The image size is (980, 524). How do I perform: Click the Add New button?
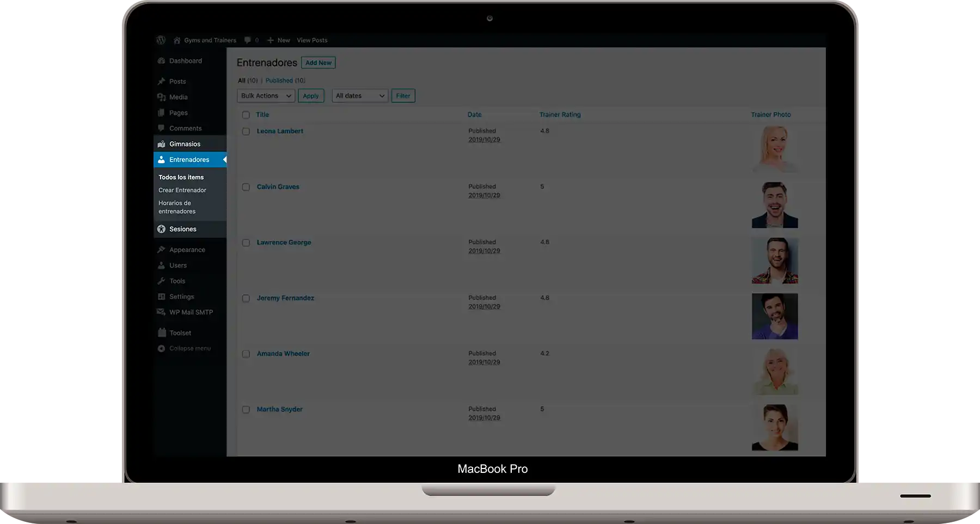(318, 63)
